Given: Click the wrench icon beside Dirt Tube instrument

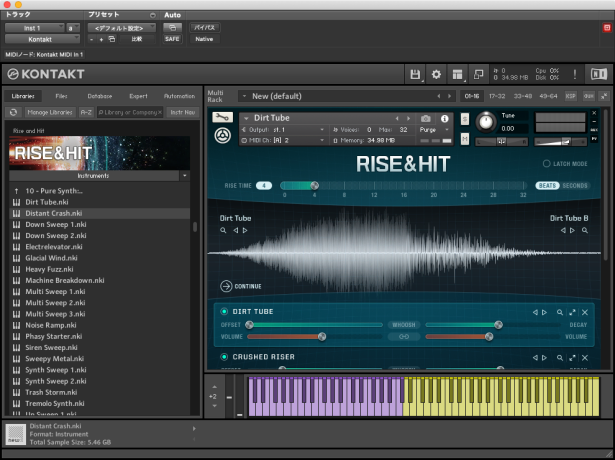Looking at the screenshot, I should tap(225, 119).
